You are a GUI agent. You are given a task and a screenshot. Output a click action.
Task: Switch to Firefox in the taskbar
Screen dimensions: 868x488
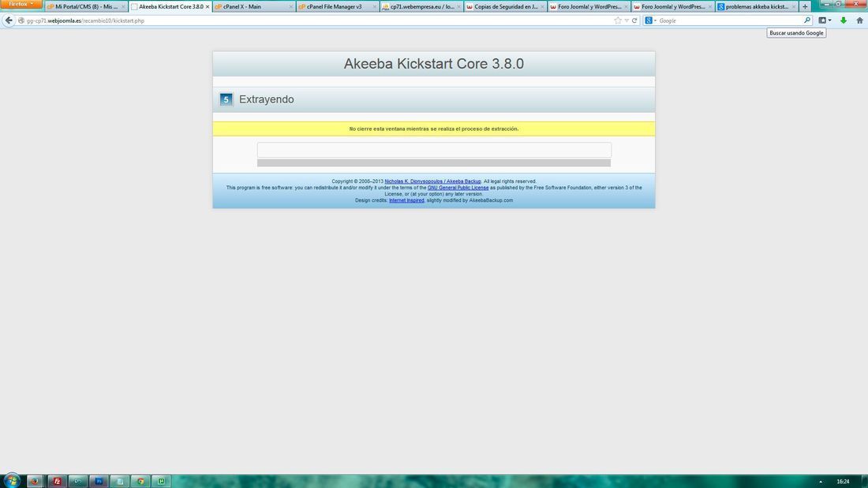pos(35,481)
